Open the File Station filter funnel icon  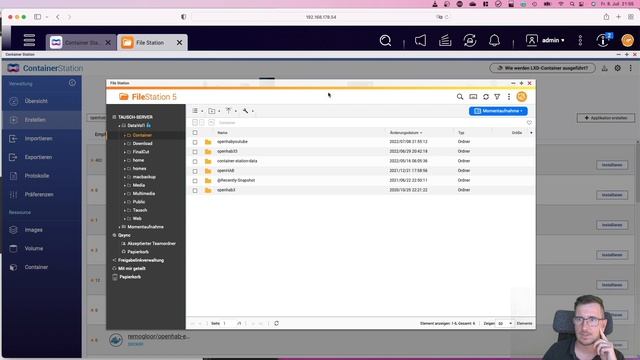[497, 97]
